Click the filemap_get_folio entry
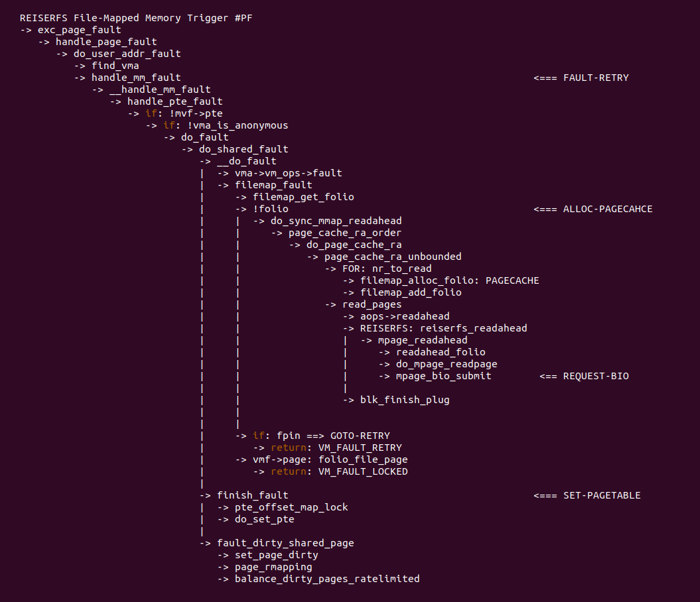This screenshot has width=700, height=602. coord(303,197)
